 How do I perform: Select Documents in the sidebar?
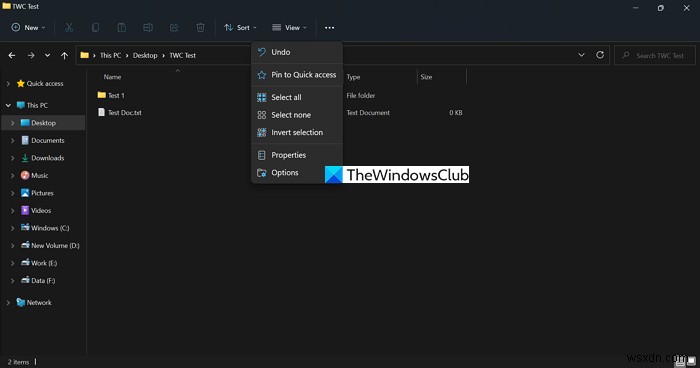point(43,140)
